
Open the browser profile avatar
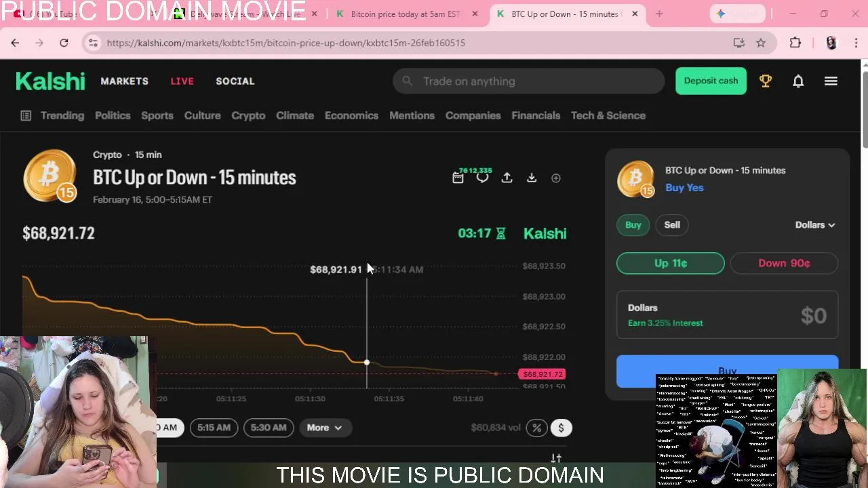831,43
